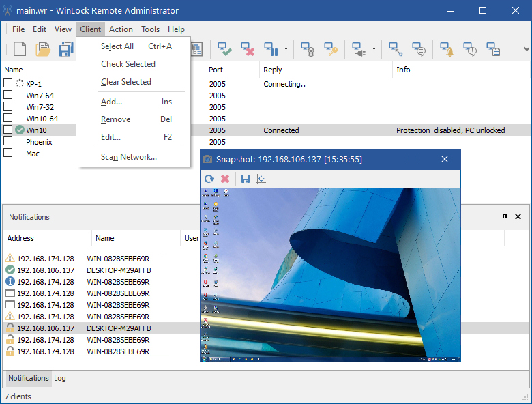Image resolution: width=532 pixels, height=404 pixels.
Task: Switch to the Log tab
Action: (60, 378)
